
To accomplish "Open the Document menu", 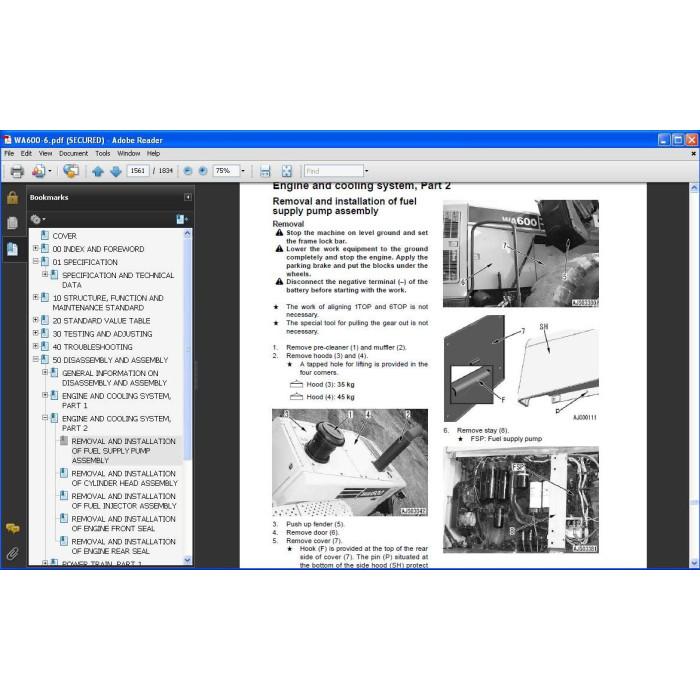I will (73, 153).
